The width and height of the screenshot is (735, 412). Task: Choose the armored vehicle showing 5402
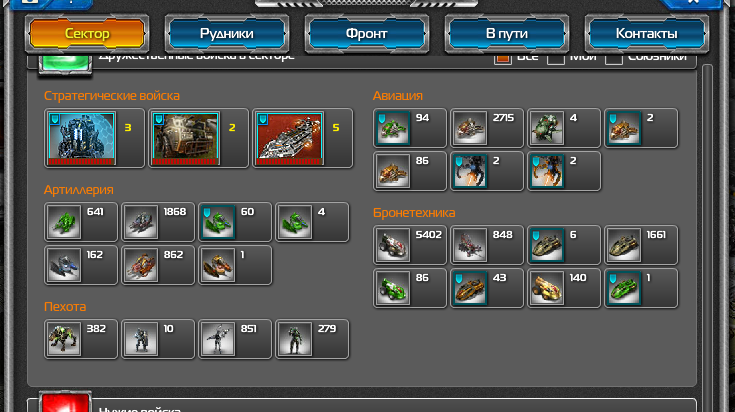click(x=410, y=245)
